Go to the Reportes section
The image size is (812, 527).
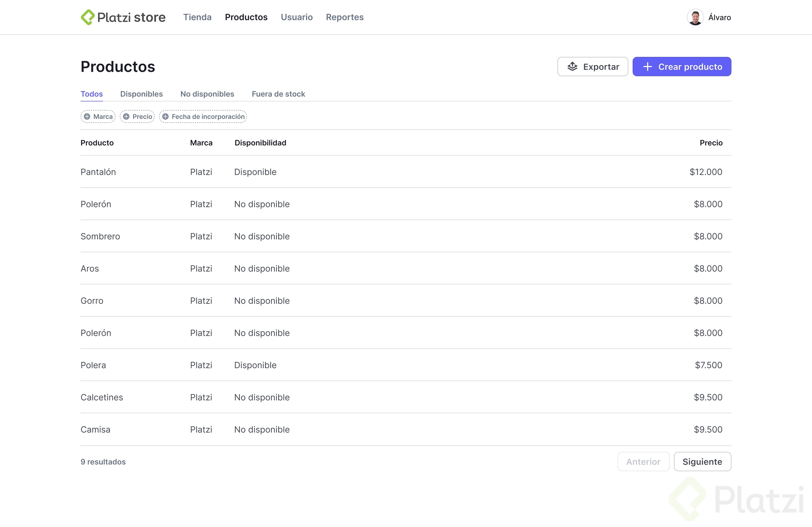point(345,17)
